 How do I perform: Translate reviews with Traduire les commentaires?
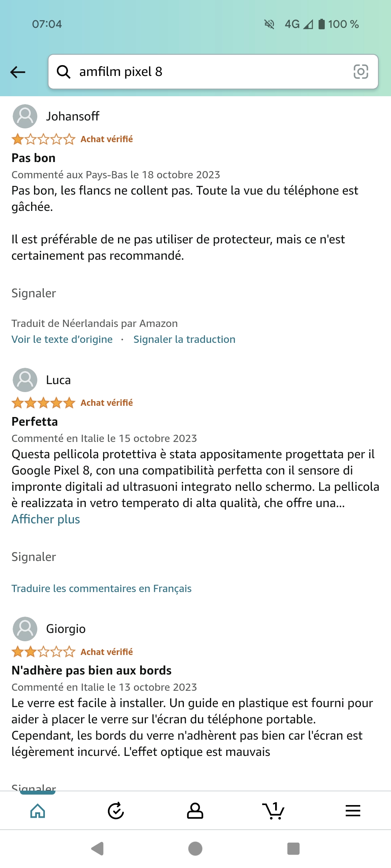[101, 589]
